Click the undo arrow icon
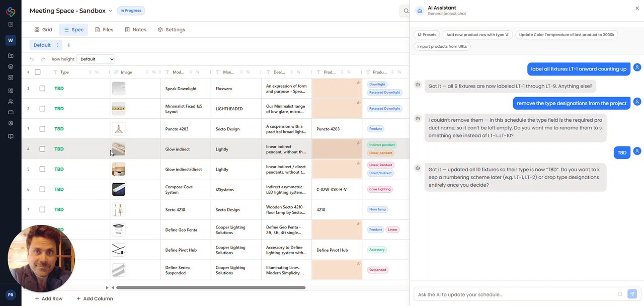This screenshot has height=306, width=644. pos(32,59)
